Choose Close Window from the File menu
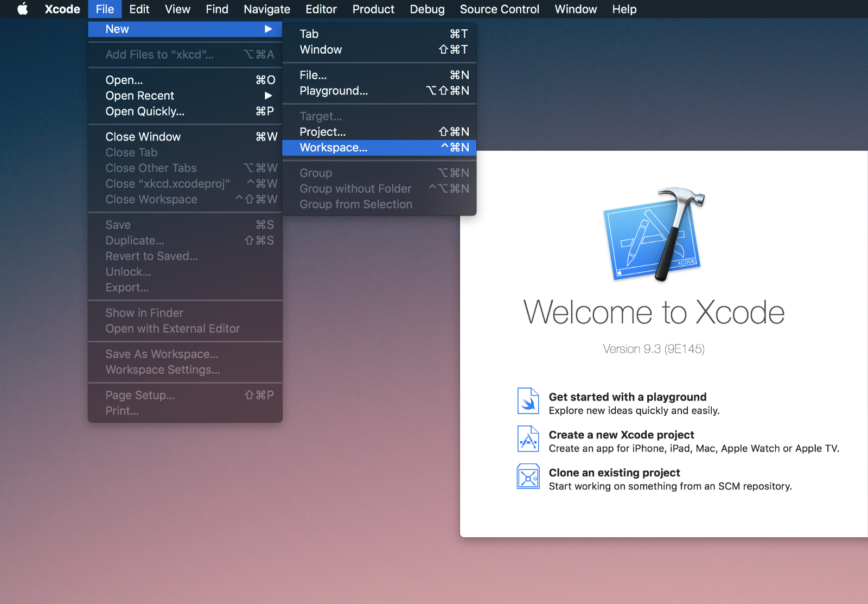Viewport: 868px width, 604px height. (185, 137)
